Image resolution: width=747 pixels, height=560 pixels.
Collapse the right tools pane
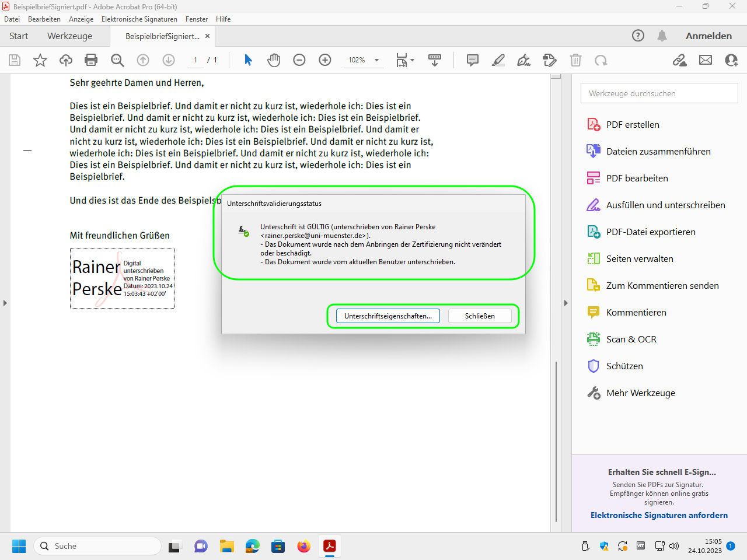click(x=566, y=303)
